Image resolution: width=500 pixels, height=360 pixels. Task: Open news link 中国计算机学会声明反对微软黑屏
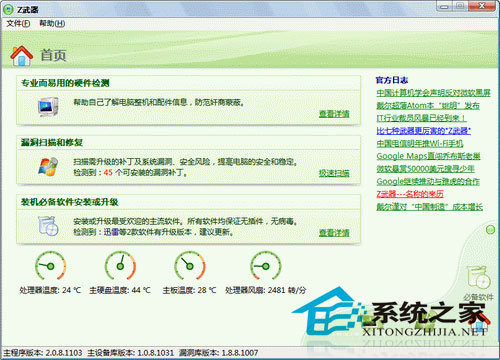point(433,93)
